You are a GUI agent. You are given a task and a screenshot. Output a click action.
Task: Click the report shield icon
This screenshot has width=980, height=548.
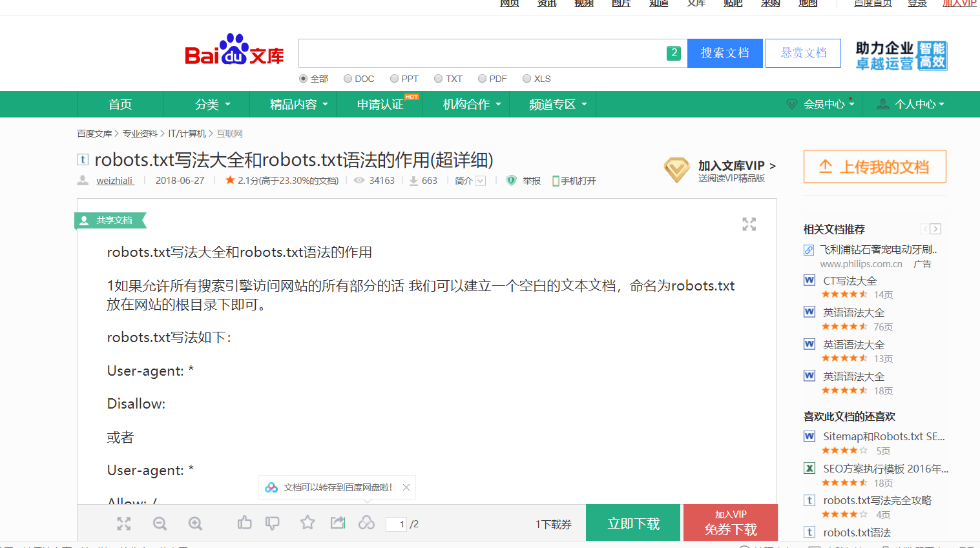[x=511, y=181]
